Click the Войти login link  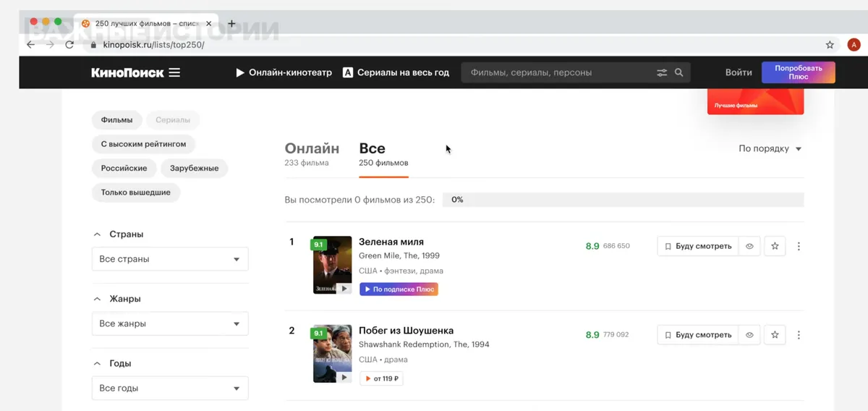coord(739,72)
